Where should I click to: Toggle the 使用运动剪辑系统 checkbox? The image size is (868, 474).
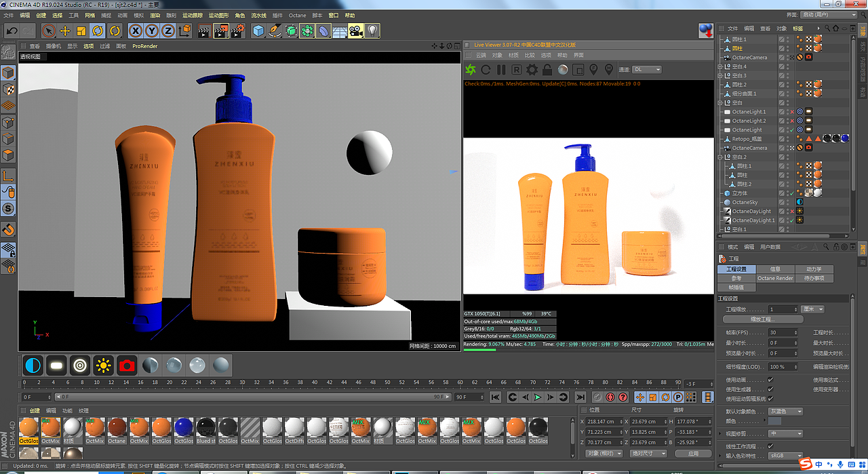(x=770, y=399)
